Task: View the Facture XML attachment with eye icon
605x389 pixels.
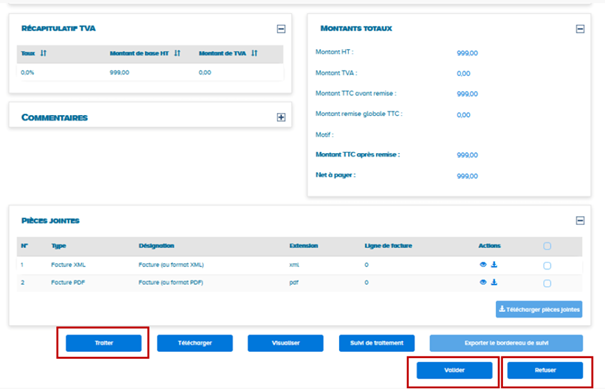Action: pos(483,265)
